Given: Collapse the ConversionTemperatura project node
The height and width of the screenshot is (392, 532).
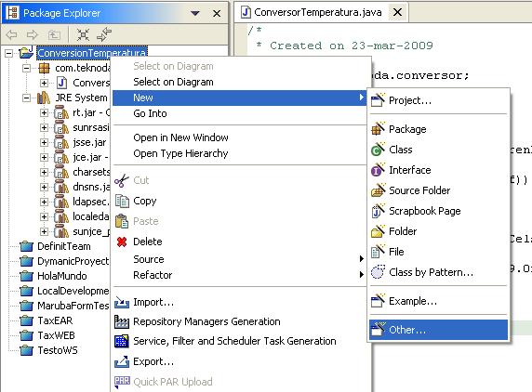Looking at the screenshot, I should (8, 53).
